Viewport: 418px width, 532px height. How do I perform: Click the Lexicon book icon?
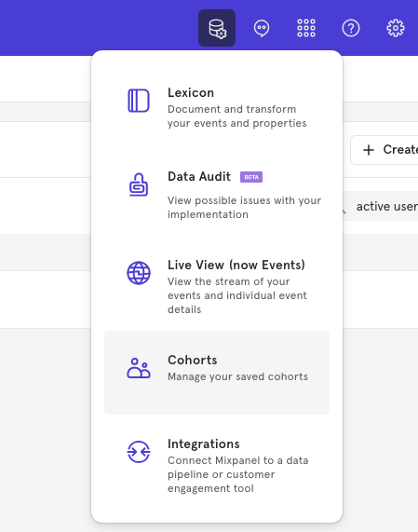[x=139, y=101]
